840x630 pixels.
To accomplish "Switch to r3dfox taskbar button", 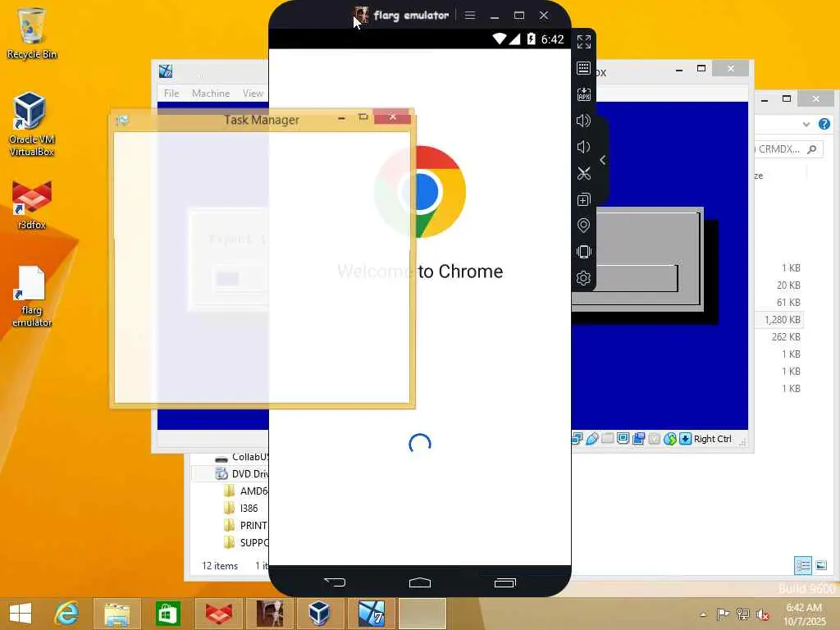I will [x=218, y=614].
